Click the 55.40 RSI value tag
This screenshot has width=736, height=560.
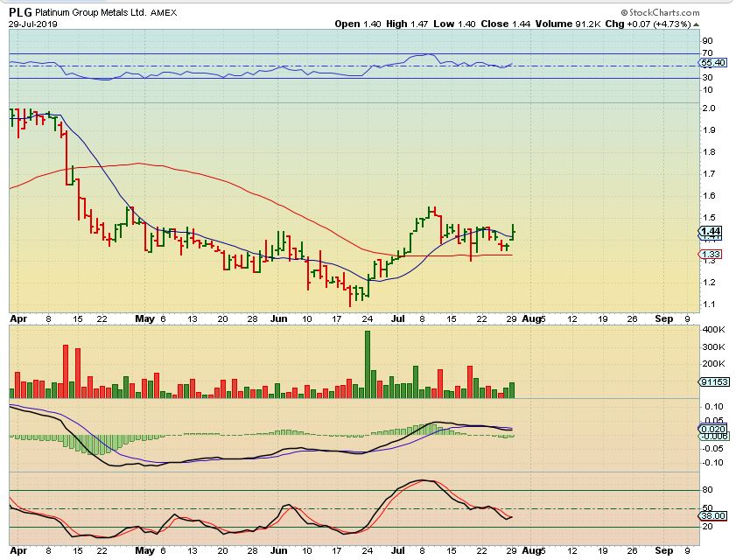[x=713, y=62]
